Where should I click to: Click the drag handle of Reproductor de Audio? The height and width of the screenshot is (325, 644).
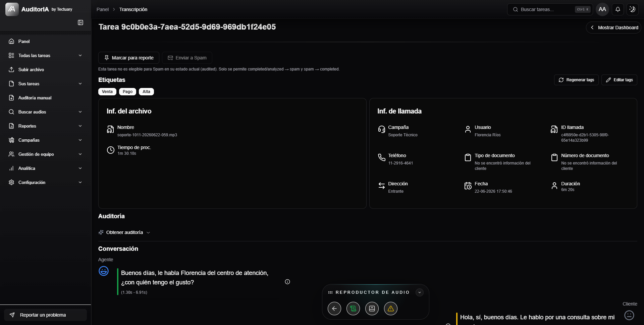(330, 292)
